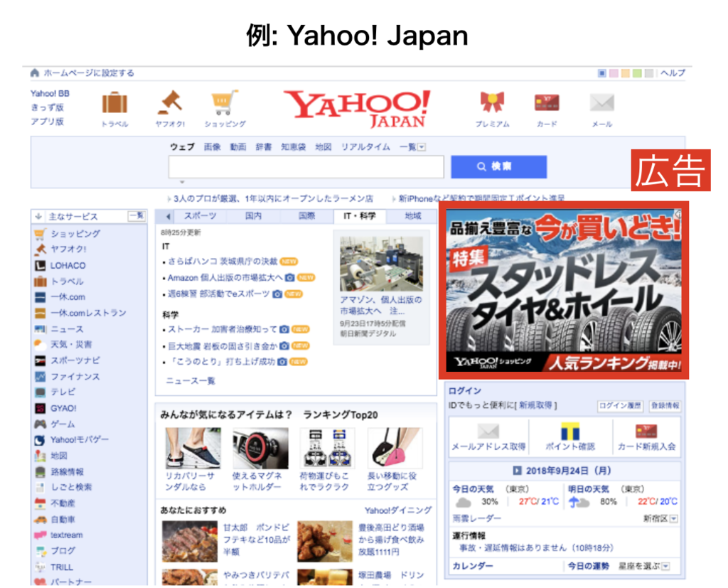The width and height of the screenshot is (728, 588).
Task: Click the news tabs left arrow
Action: pyautogui.click(x=168, y=216)
